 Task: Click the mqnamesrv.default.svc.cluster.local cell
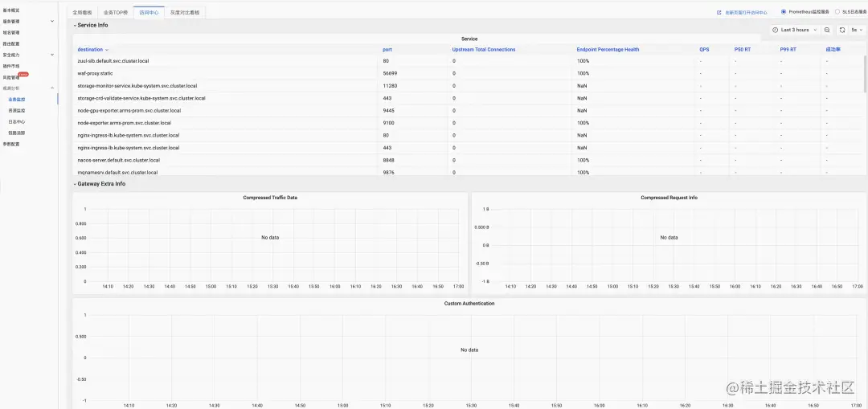(117, 172)
